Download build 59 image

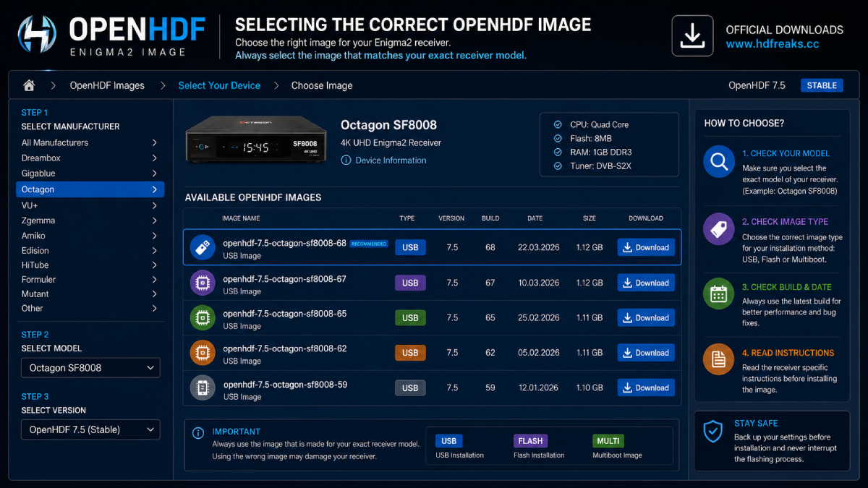(646, 388)
